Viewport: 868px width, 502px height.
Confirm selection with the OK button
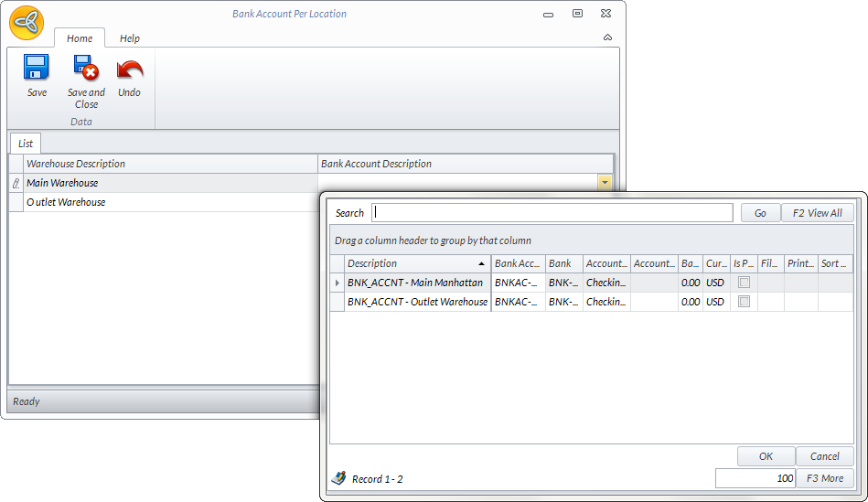(766, 456)
